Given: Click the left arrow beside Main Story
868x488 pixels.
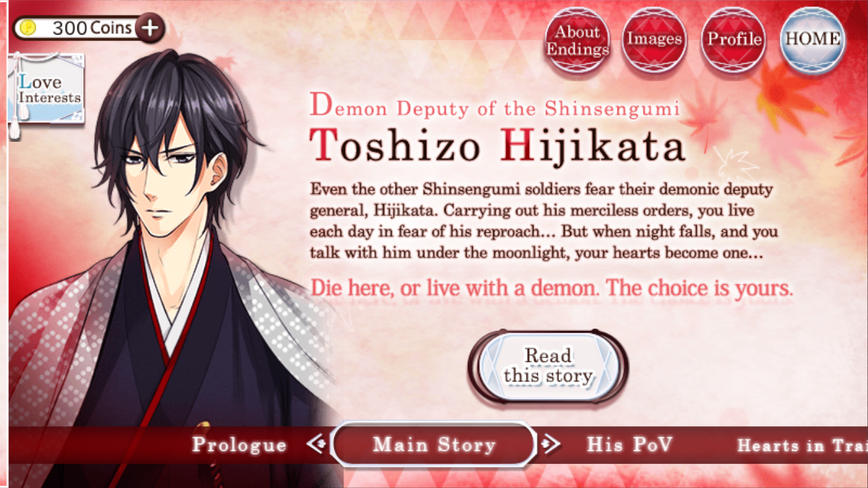Looking at the screenshot, I should (317, 444).
